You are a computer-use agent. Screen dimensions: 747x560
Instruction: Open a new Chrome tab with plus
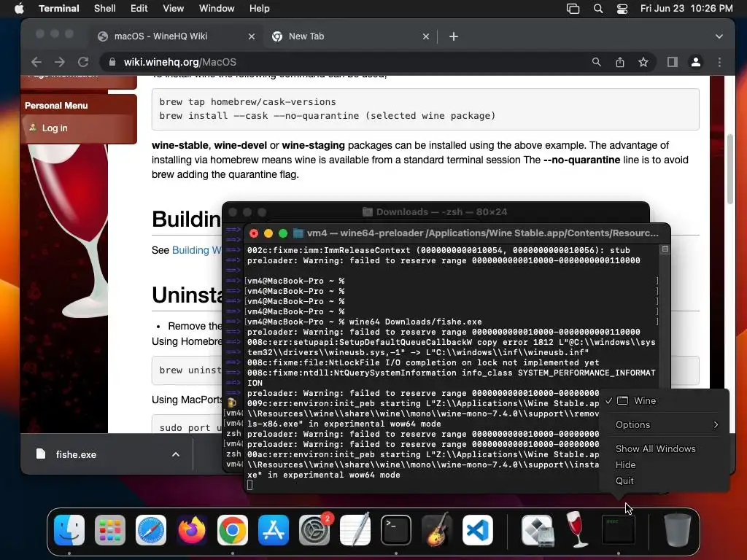454,36
